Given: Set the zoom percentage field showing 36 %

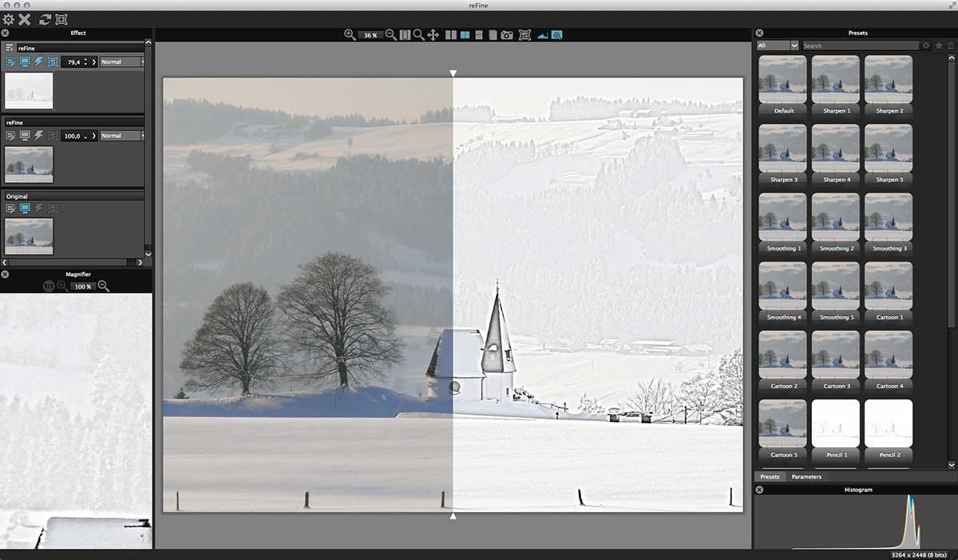Looking at the screenshot, I should (370, 35).
